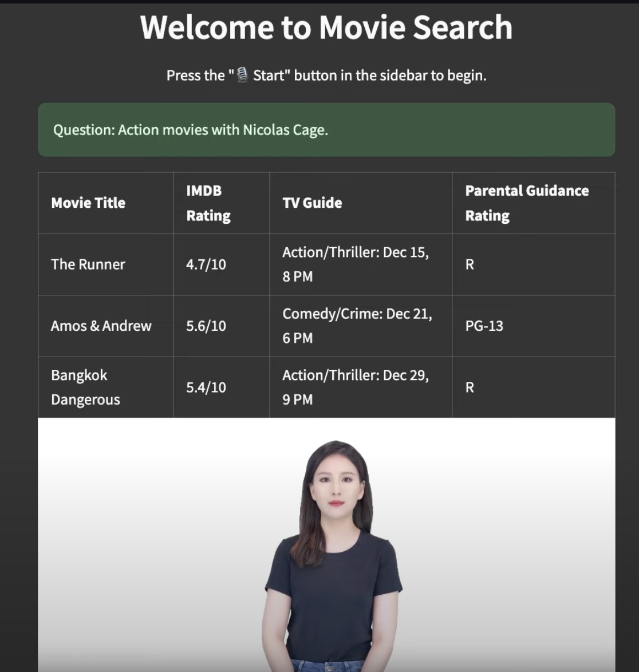639x672 pixels.
Task: Click the 4.7/10 rating cell
Action: pyautogui.click(x=222, y=264)
